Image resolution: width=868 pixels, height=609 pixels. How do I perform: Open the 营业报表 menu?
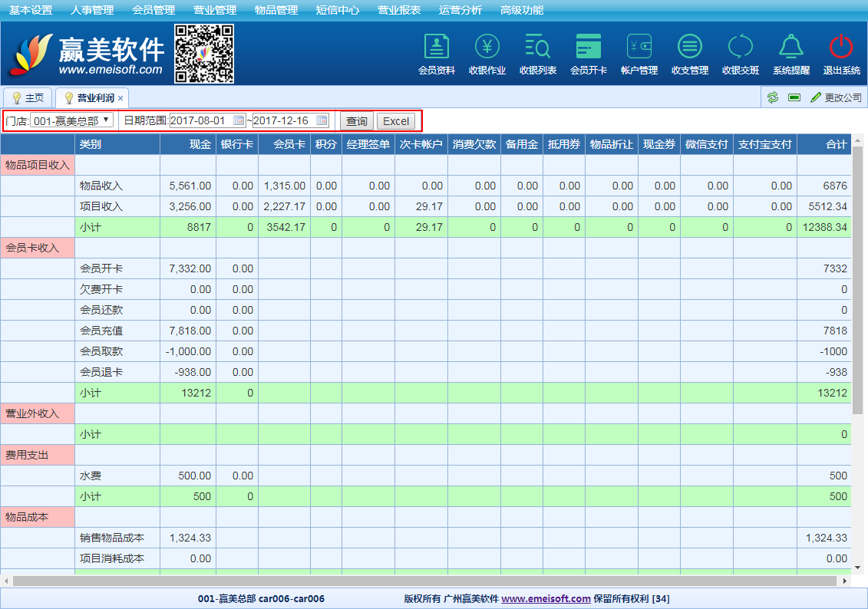click(399, 10)
